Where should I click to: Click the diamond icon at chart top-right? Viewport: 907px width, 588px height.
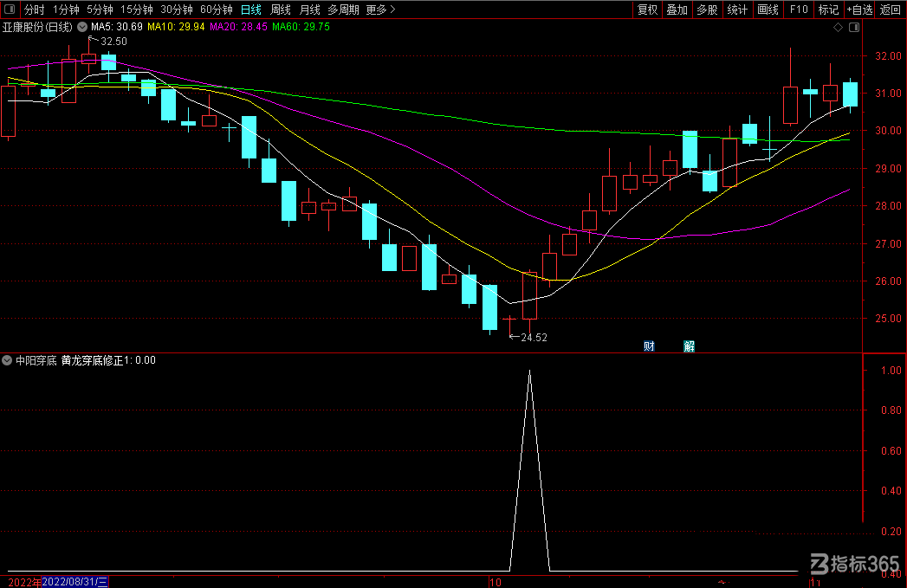838,27
